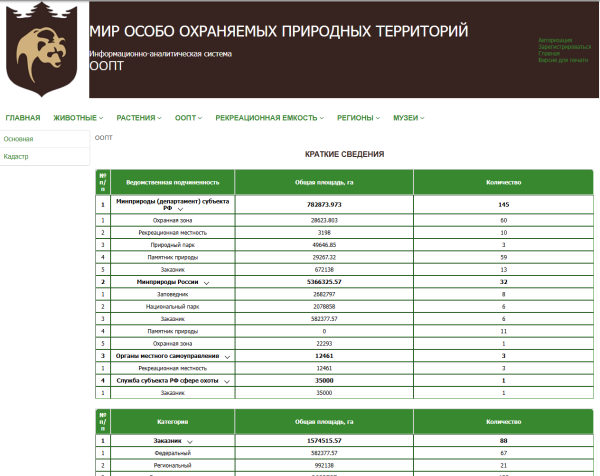This screenshot has height=476, width=600.
Task: Select Основная in the left sidebar
Action: point(18,139)
